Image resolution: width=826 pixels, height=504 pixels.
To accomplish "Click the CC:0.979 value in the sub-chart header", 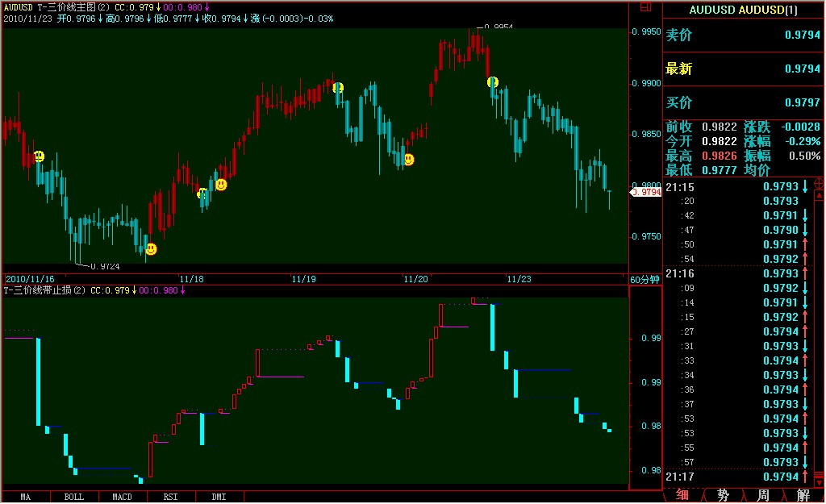I will (x=110, y=290).
